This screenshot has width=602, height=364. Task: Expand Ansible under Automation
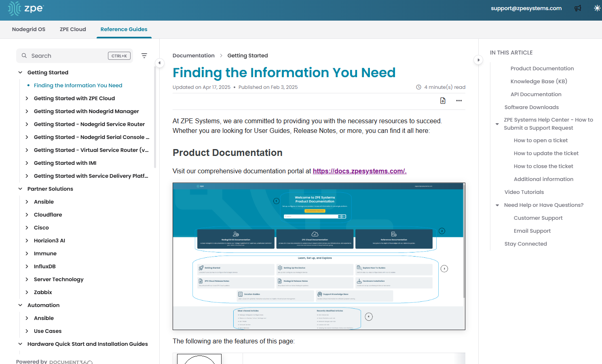[27, 318]
